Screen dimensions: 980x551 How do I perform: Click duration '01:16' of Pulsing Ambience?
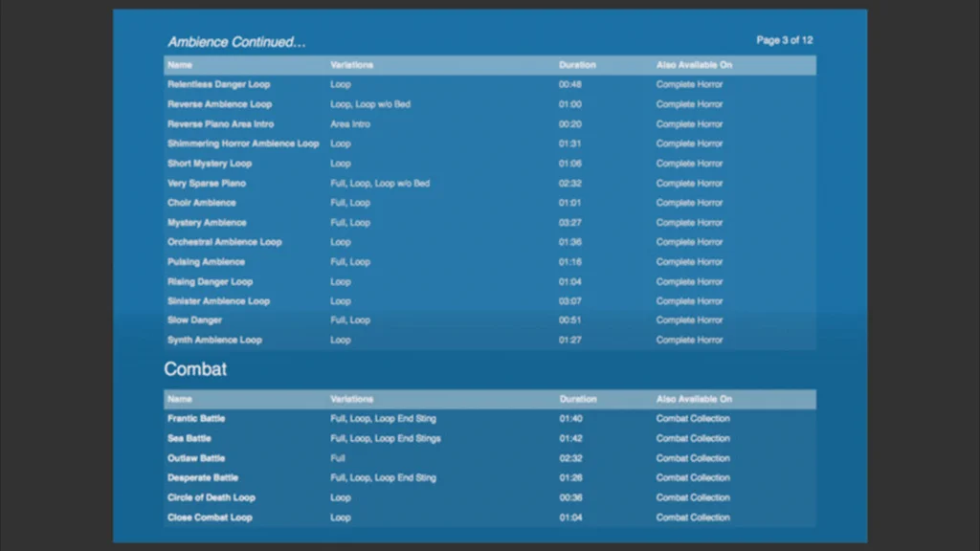570,262
